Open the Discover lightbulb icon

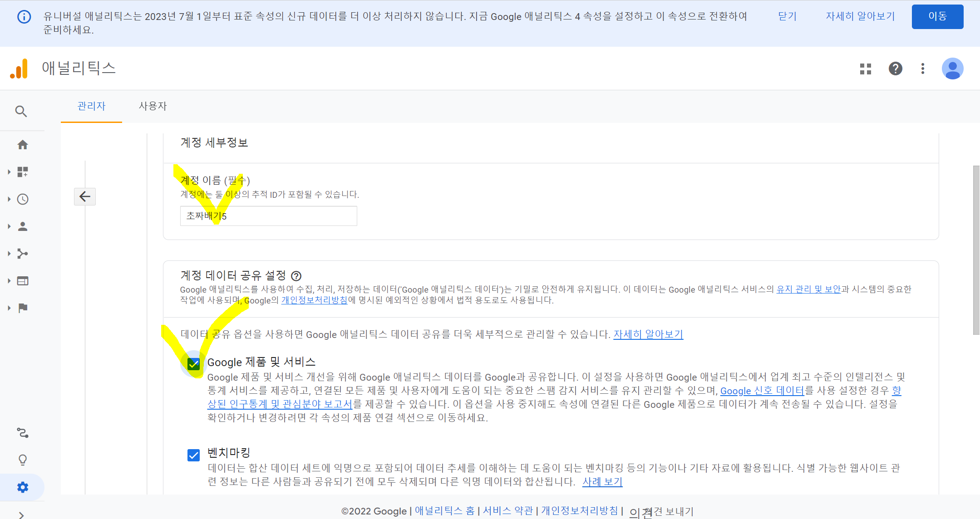pyautogui.click(x=23, y=460)
